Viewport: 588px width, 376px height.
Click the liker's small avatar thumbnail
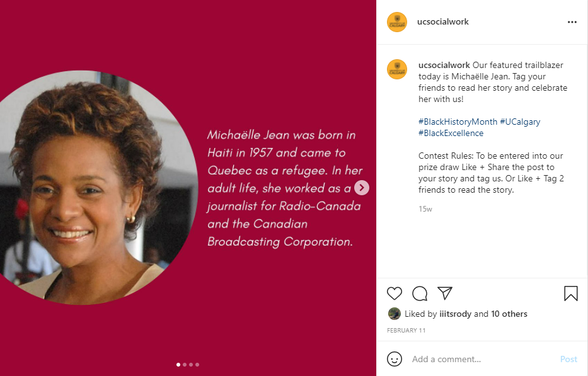point(395,314)
